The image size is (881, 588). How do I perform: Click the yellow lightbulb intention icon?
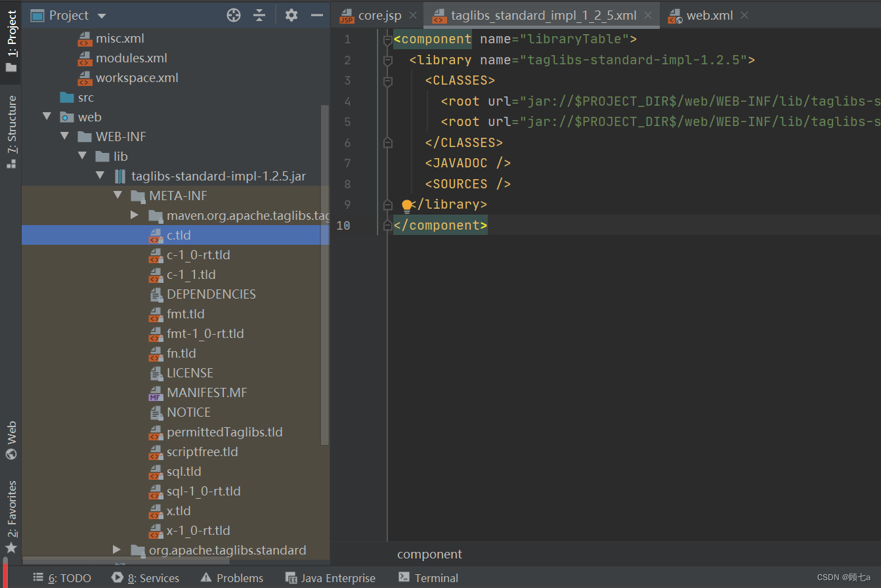click(407, 206)
